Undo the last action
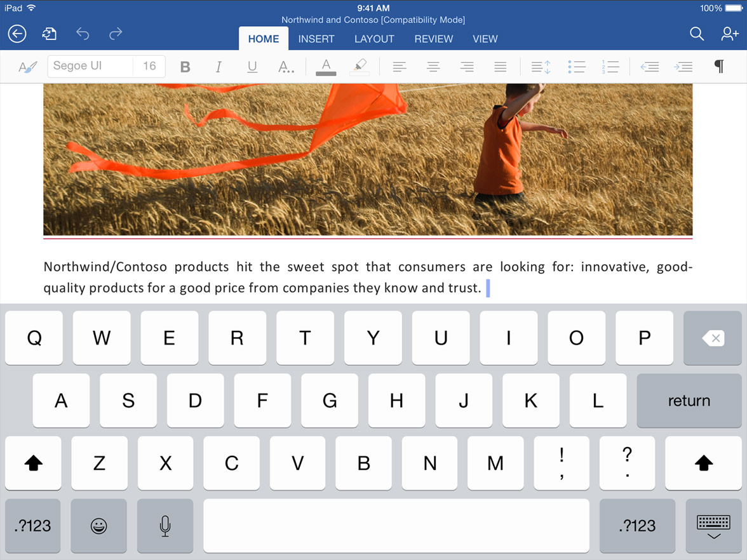 [83, 34]
